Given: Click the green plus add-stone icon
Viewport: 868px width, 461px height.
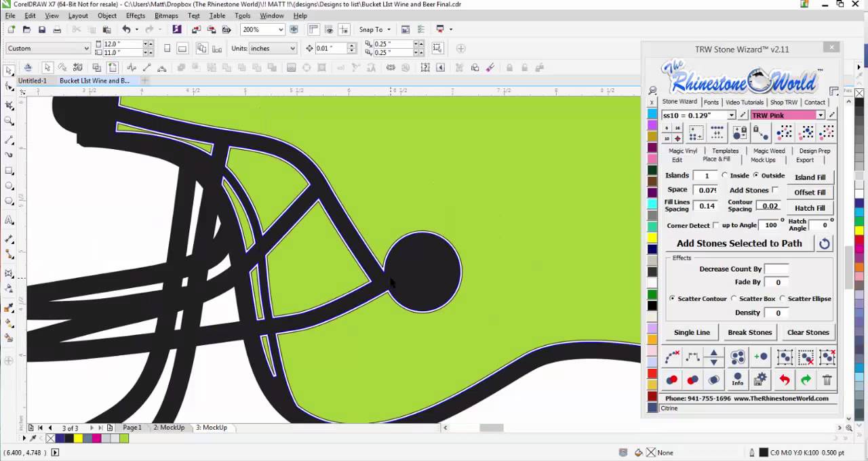Looking at the screenshot, I should [760, 357].
